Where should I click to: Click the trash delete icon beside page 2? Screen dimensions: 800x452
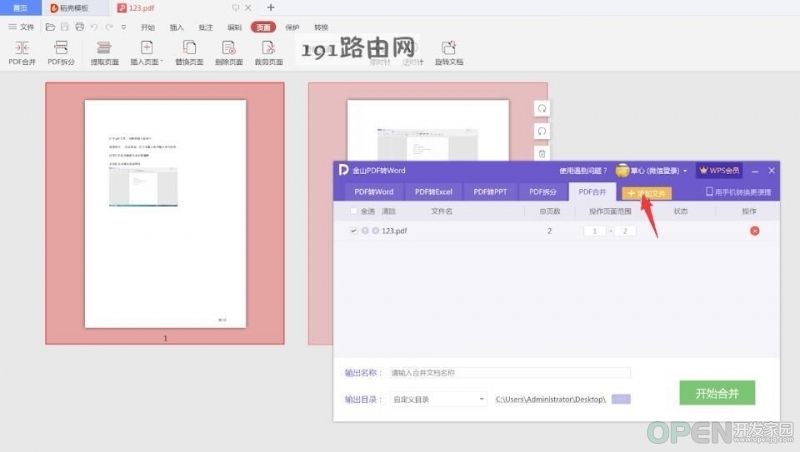(x=542, y=154)
